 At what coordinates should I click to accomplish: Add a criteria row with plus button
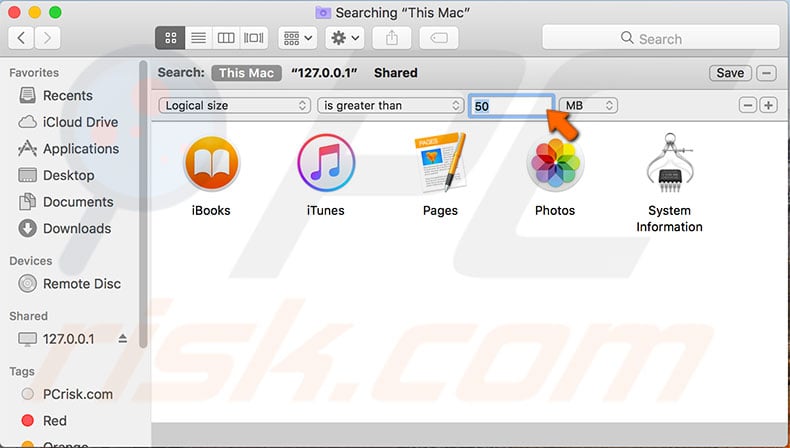768,105
